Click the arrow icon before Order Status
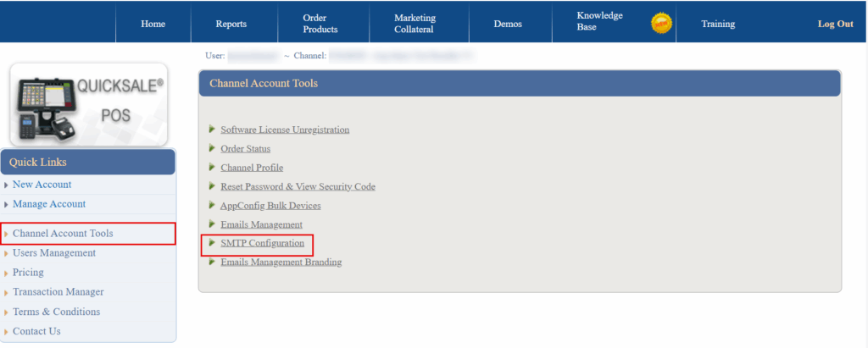This screenshot has height=348, width=868. point(212,148)
